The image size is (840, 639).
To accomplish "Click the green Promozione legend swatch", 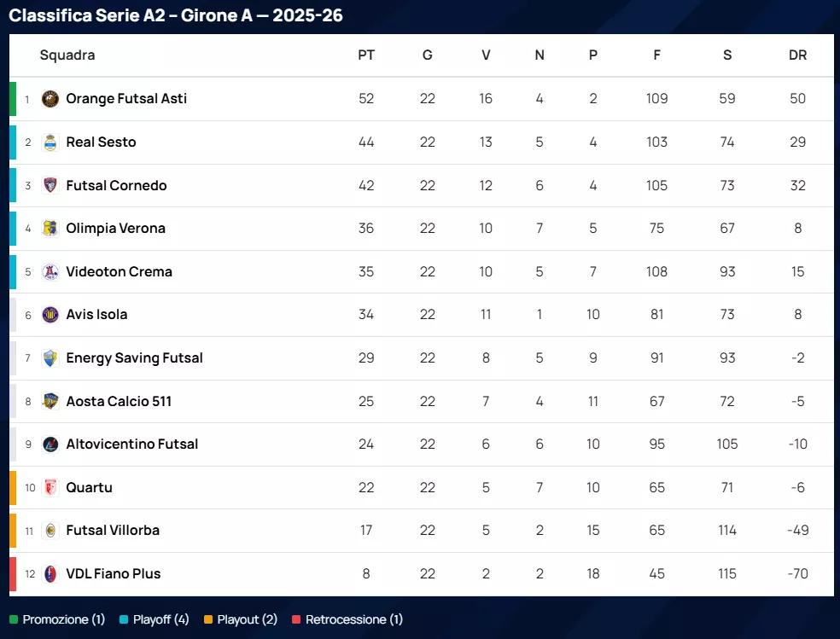I will click(14, 620).
